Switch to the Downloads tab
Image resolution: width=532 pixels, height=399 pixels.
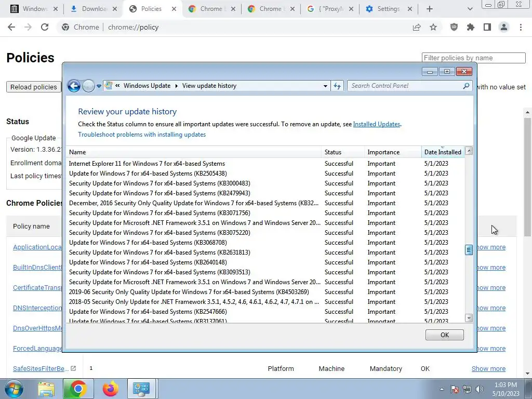click(92, 9)
